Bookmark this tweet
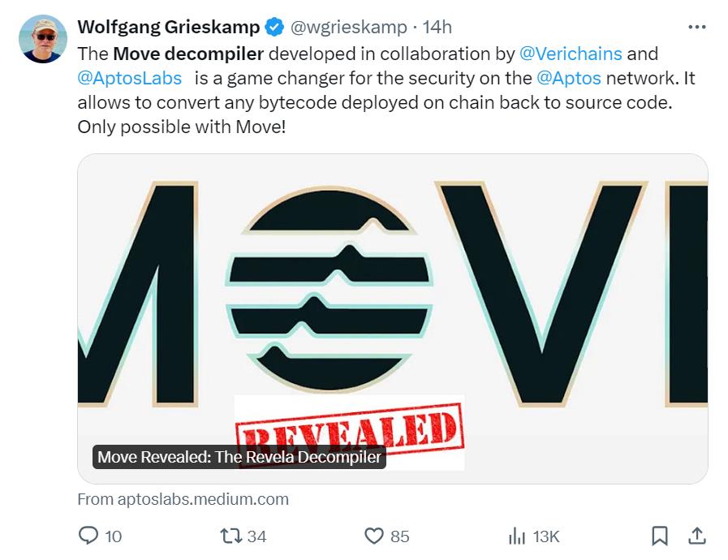This screenshot has height=560, width=728. (x=660, y=536)
